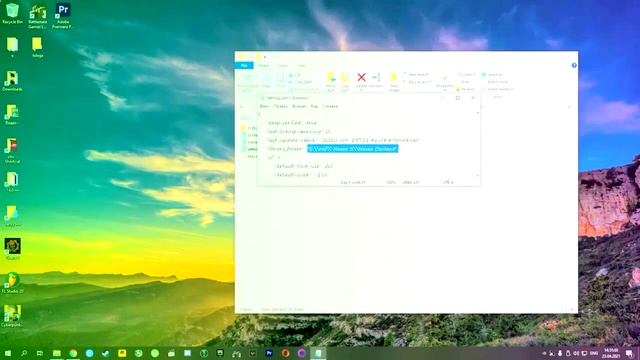This screenshot has width=640, height=360.
Task: Select the Downloads shortcut on the desktop
Action: coord(12,81)
